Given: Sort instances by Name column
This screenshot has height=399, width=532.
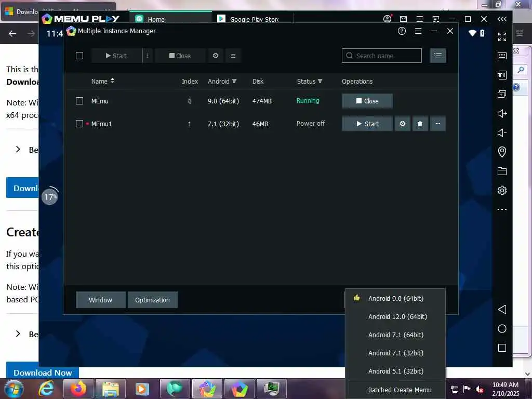Looking at the screenshot, I should (x=103, y=81).
